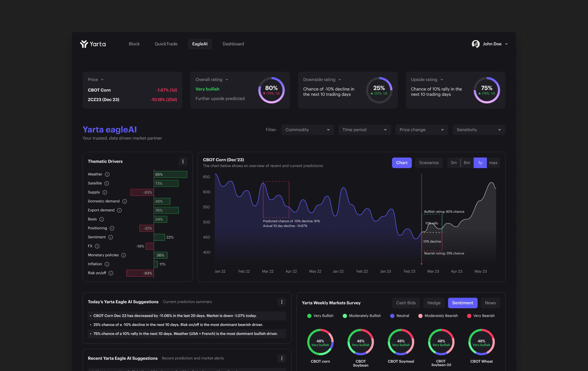Open the Sensitivity filter dropdown
588x371 pixels.
[478, 130]
